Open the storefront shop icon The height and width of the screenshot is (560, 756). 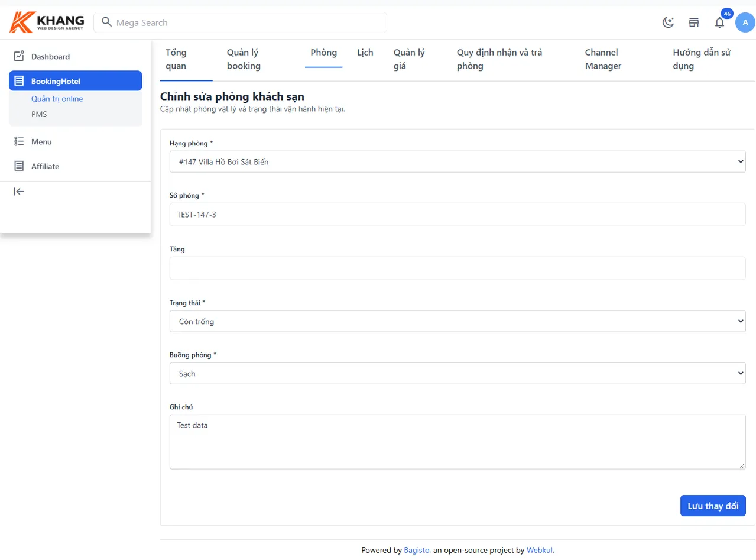click(x=694, y=22)
